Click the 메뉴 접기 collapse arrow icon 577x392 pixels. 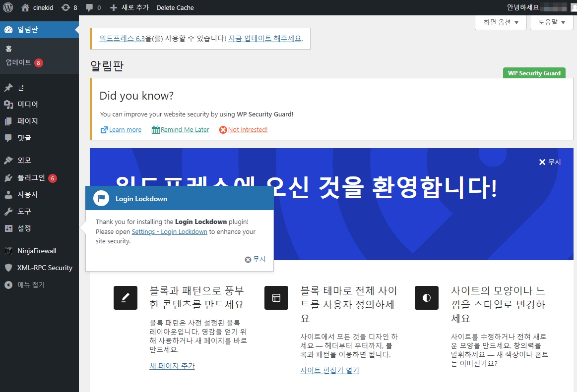[8, 285]
